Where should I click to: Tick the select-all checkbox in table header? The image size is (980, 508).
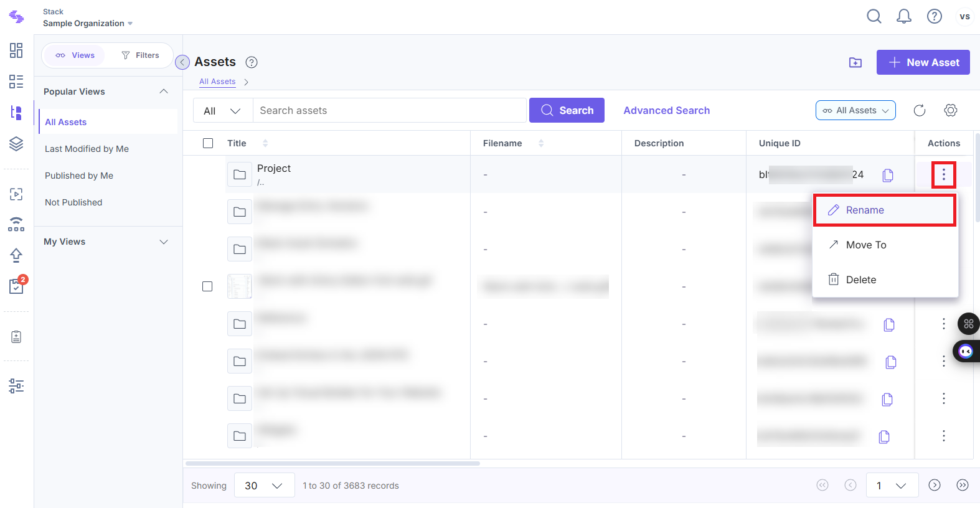point(208,143)
